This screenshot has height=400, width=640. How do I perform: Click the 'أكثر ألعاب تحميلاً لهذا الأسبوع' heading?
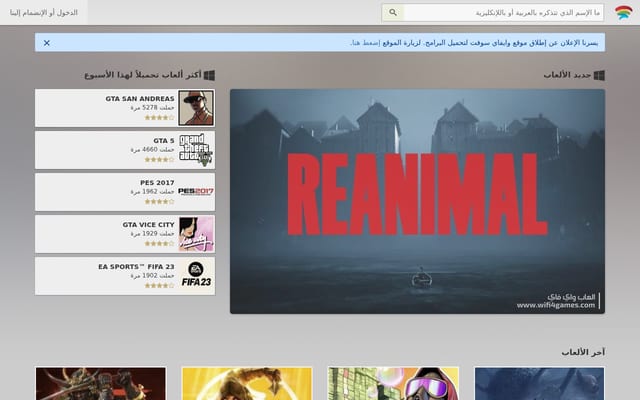coord(143,75)
